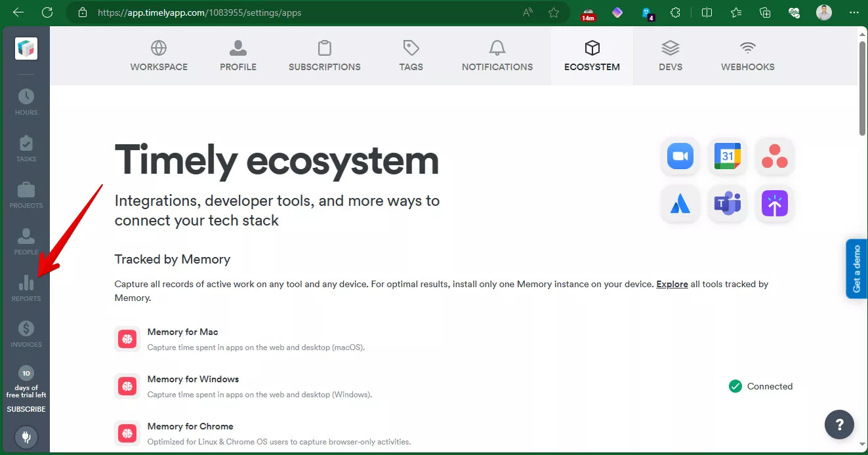Open the browser extensions puzzle icon
This screenshot has width=868, height=455.
click(675, 12)
